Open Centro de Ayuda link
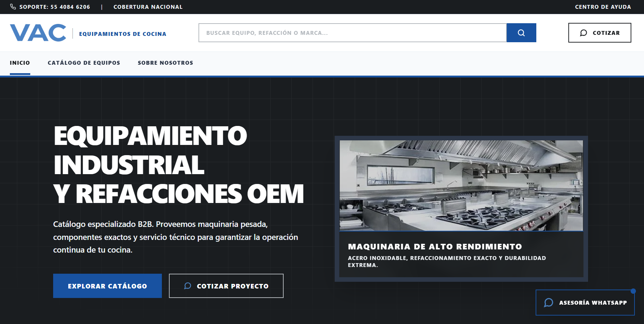Viewport: 644px width, 324px height. [603, 7]
